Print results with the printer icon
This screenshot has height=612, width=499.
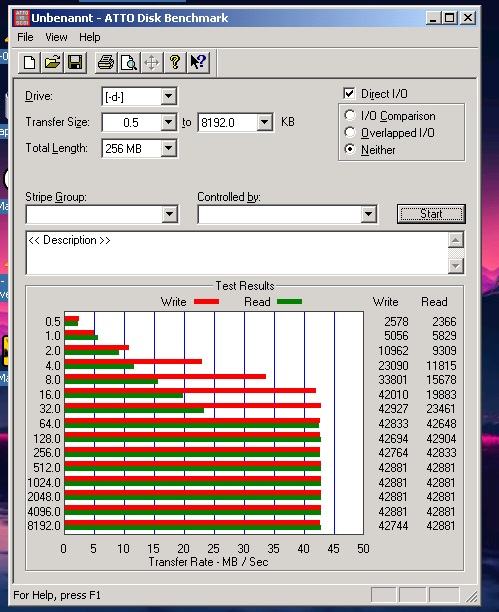(106, 62)
